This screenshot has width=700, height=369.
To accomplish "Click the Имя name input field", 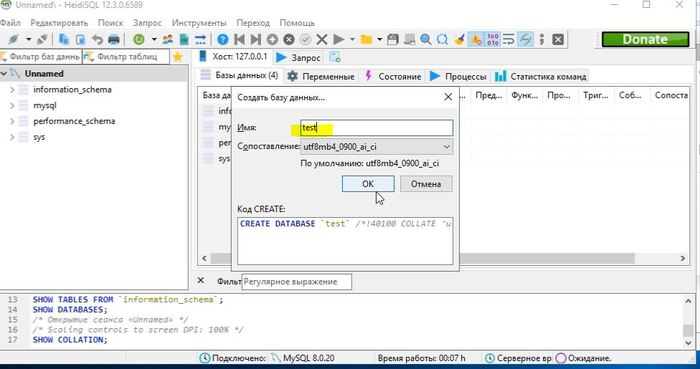I will click(377, 128).
